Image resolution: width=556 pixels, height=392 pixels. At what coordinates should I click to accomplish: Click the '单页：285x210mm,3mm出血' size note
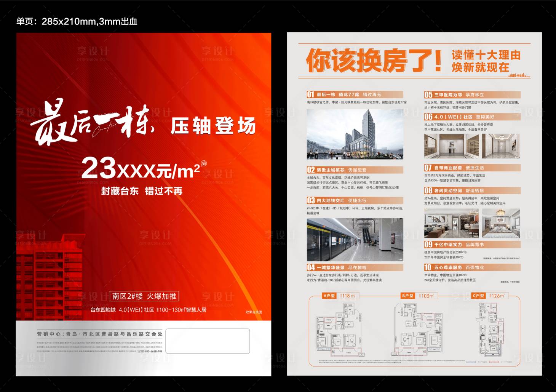pos(77,21)
